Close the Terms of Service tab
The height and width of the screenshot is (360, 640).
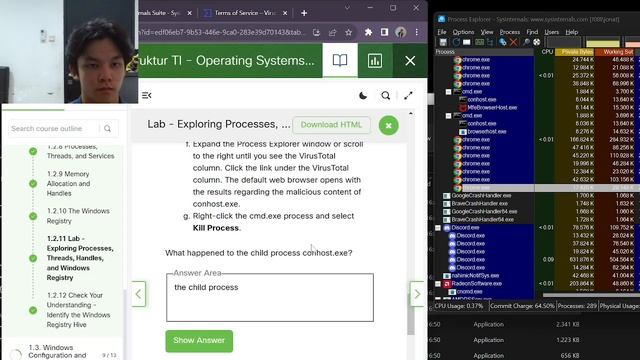click(x=285, y=13)
